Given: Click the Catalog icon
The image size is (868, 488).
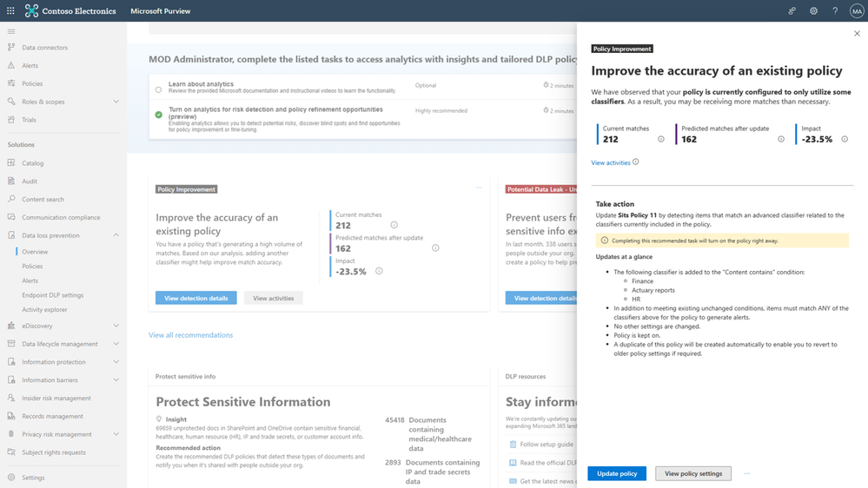Looking at the screenshot, I should (x=11, y=162).
